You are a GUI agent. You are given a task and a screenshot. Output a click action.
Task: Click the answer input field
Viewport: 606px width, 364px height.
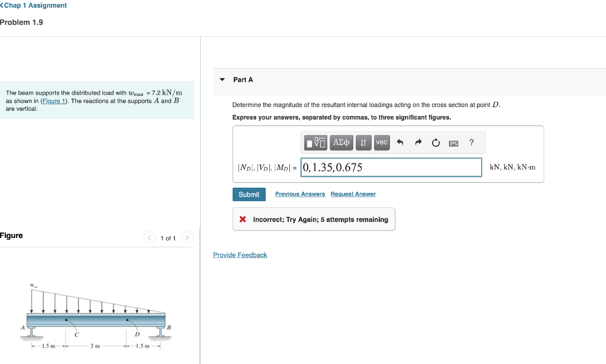(391, 167)
